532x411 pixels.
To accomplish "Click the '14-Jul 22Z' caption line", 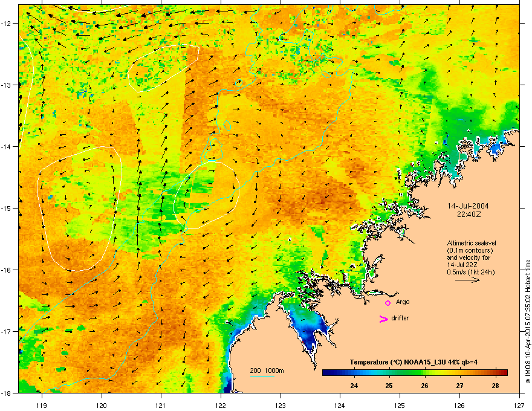I will 462,265.
